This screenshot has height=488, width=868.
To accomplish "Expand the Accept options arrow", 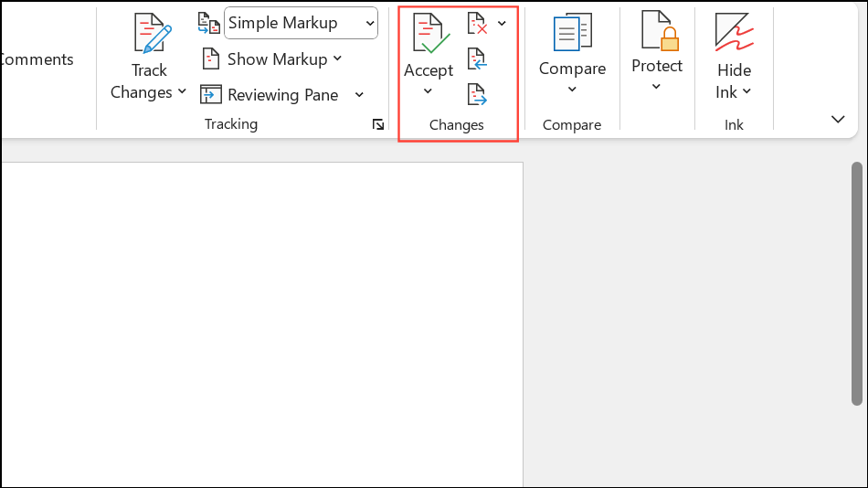I will coord(428,91).
